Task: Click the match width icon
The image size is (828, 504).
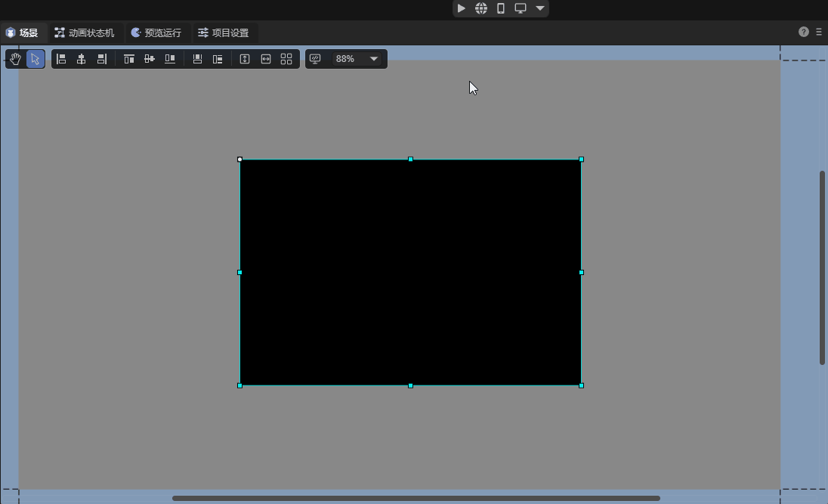Action: [x=266, y=59]
